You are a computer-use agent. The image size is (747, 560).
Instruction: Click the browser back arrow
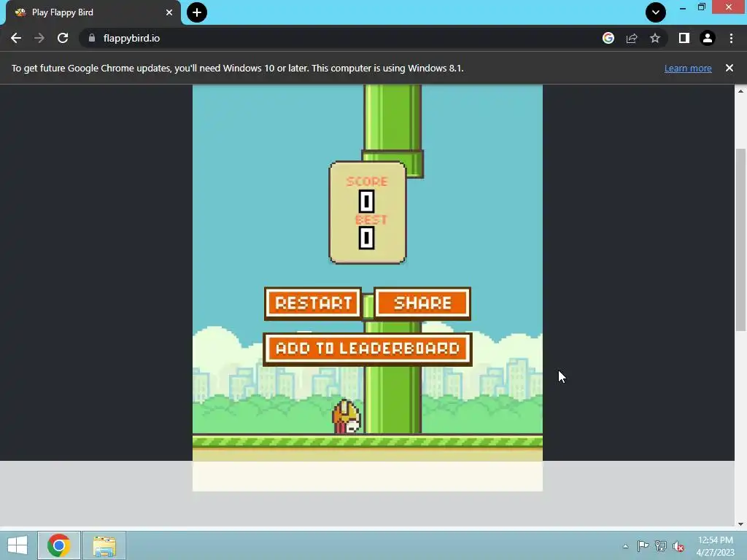click(16, 38)
